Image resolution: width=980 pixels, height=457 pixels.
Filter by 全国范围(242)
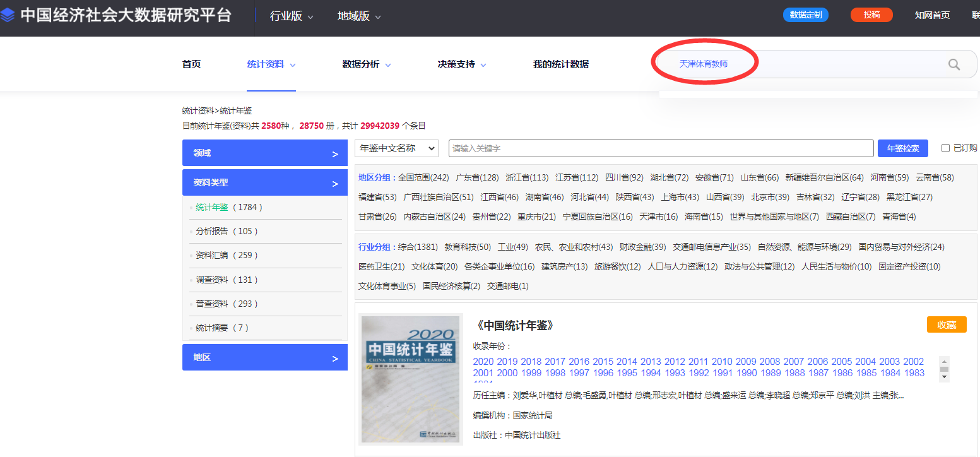[423, 177]
